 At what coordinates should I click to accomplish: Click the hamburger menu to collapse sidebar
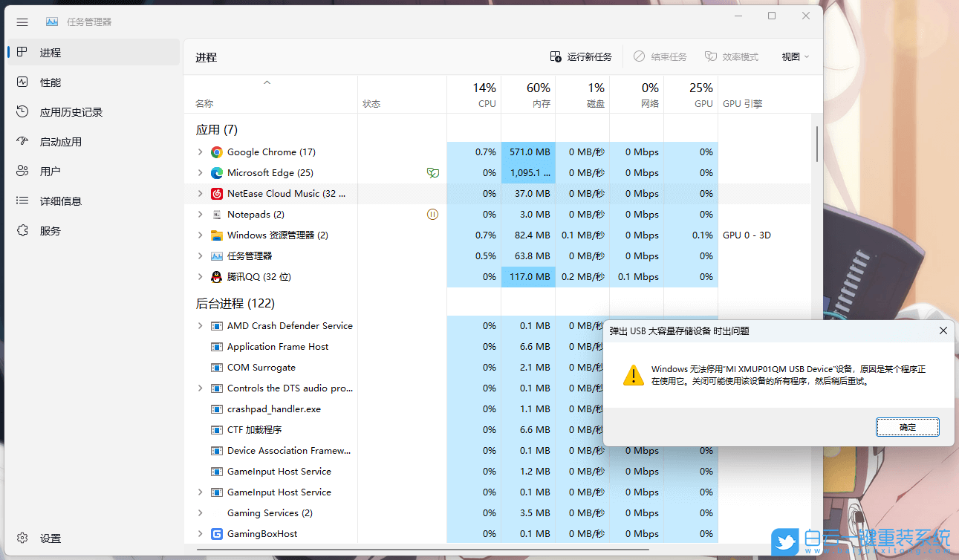22,22
